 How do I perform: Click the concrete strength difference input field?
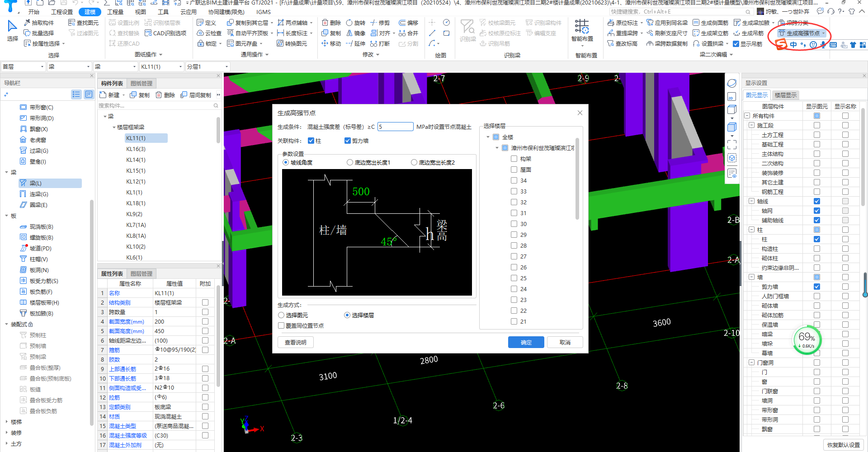[x=396, y=127]
